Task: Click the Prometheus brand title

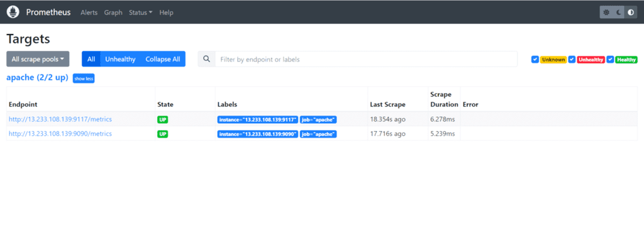Action: [x=48, y=13]
